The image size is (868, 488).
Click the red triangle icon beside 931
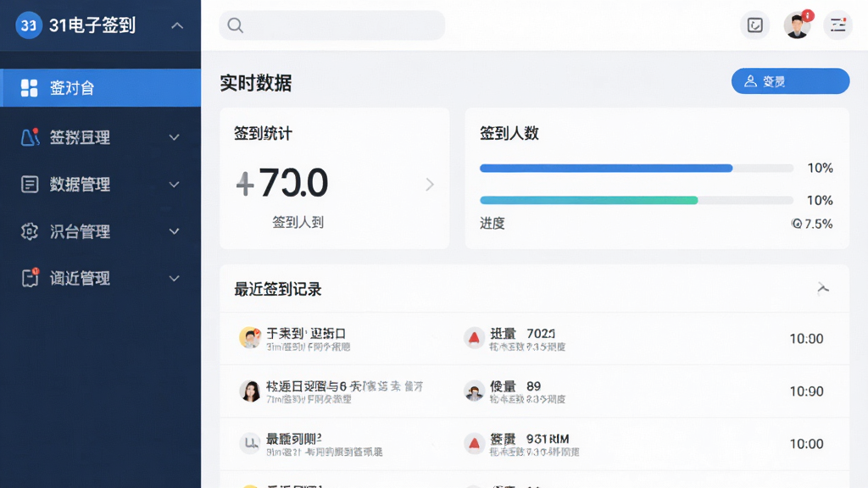point(474,443)
